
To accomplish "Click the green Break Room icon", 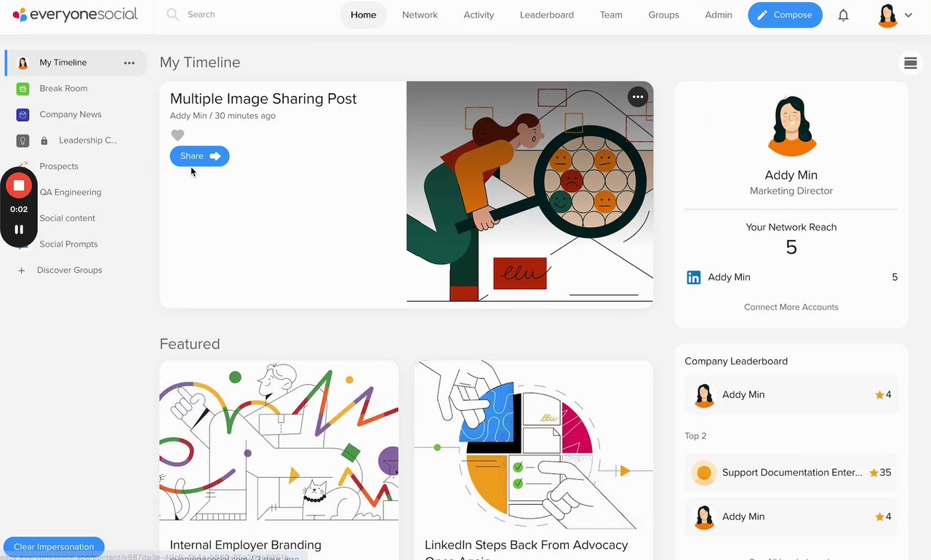I will [x=23, y=89].
